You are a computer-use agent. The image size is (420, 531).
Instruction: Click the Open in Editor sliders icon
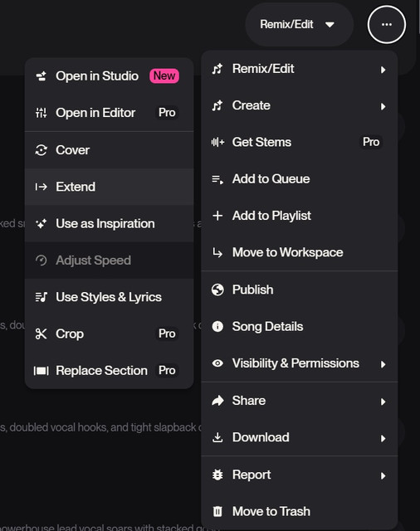pyautogui.click(x=42, y=113)
